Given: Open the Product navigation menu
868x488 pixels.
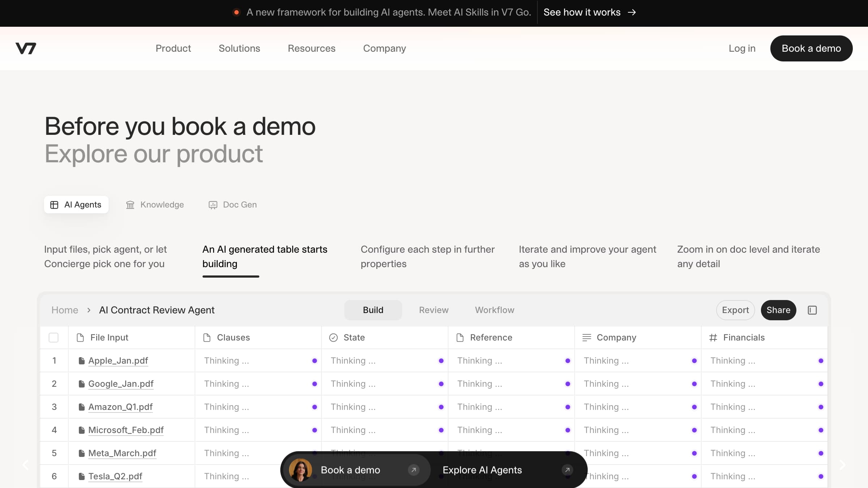Looking at the screenshot, I should (x=173, y=48).
